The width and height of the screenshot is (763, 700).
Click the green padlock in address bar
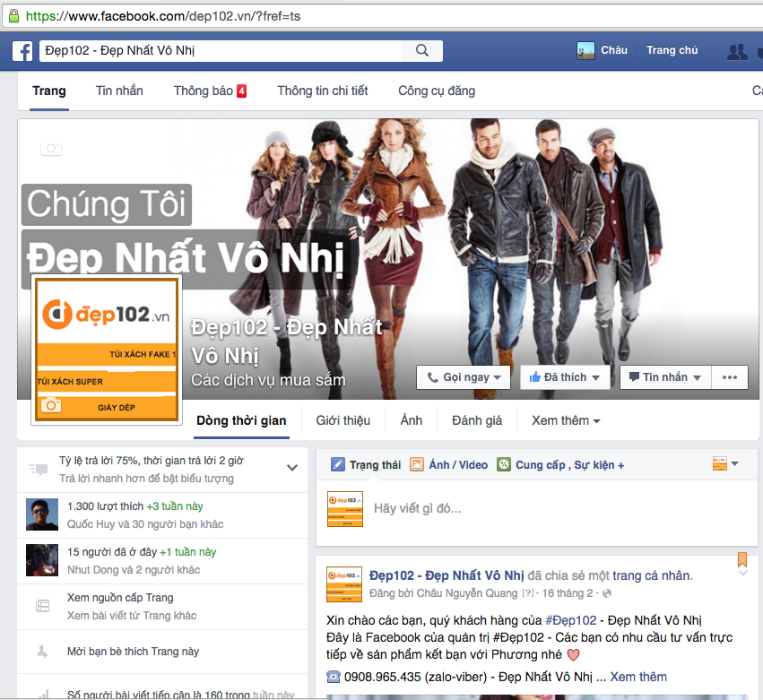point(14,16)
